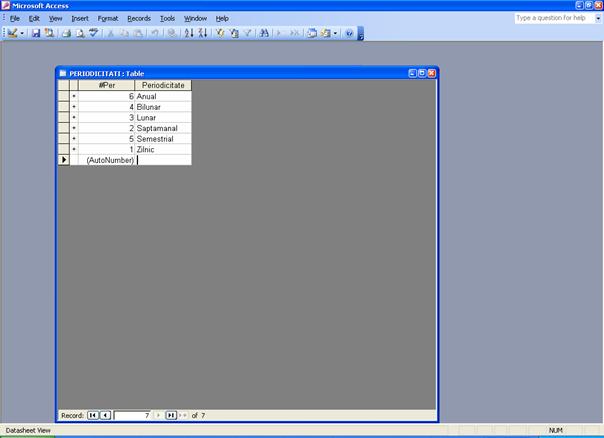Image resolution: width=604 pixels, height=438 pixels.
Task: Click the Print toolbar icon
Action: (x=66, y=33)
